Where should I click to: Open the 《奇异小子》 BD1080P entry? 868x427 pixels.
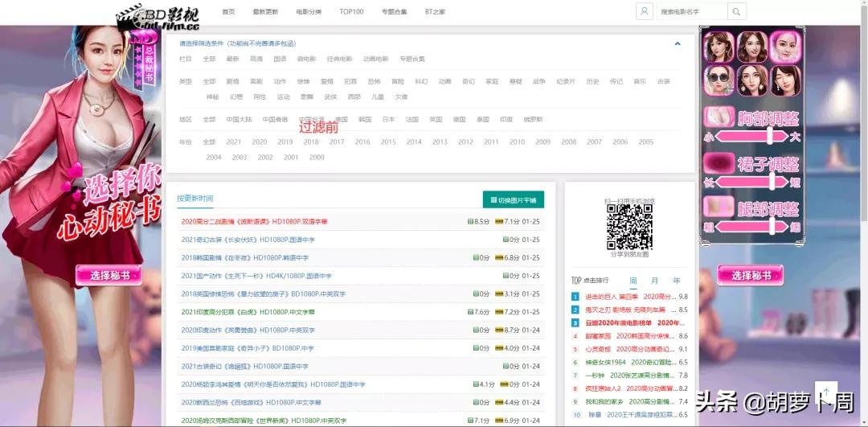[248, 348]
